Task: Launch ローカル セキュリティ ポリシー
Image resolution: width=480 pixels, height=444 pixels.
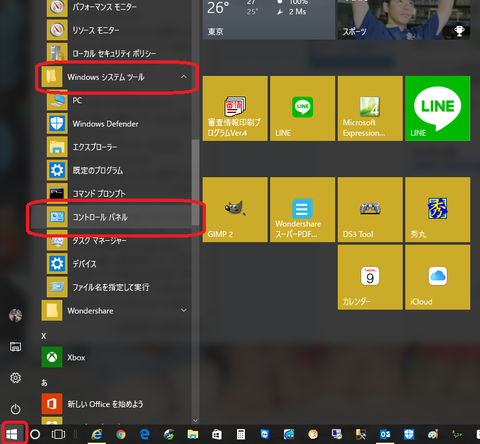Action: (115, 53)
